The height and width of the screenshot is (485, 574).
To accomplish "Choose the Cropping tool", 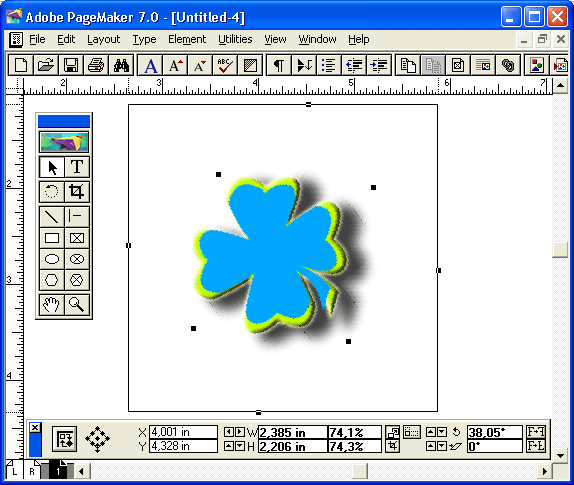I will [77, 191].
